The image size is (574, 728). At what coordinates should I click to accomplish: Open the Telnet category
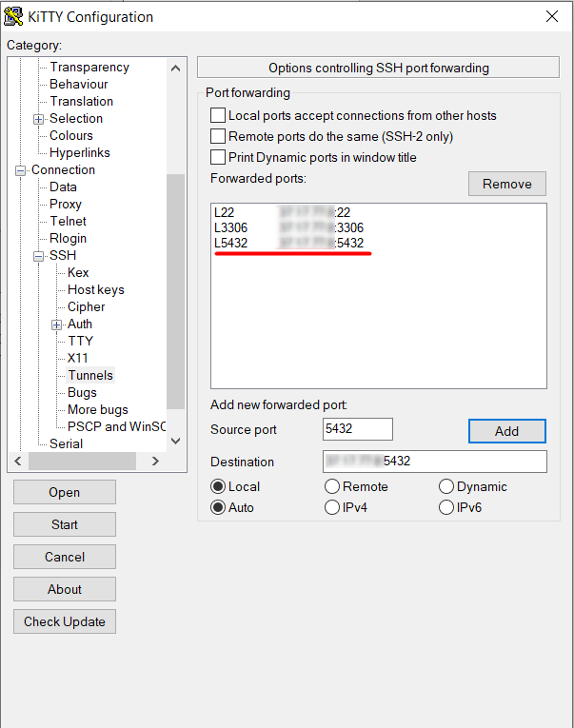68,222
